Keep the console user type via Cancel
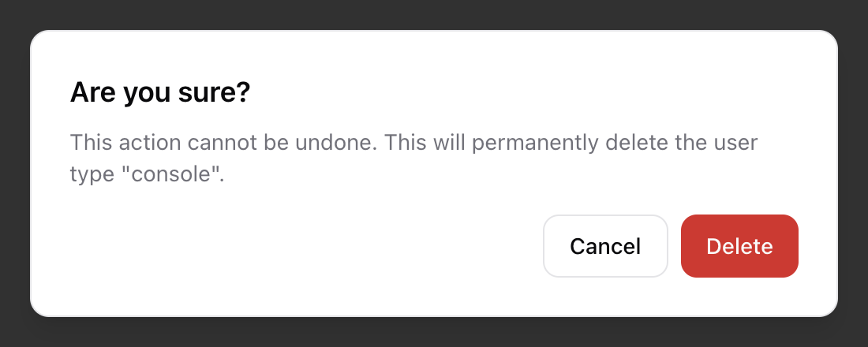The width and height of the screenshot is (868, 347). (x=605, y=246)
